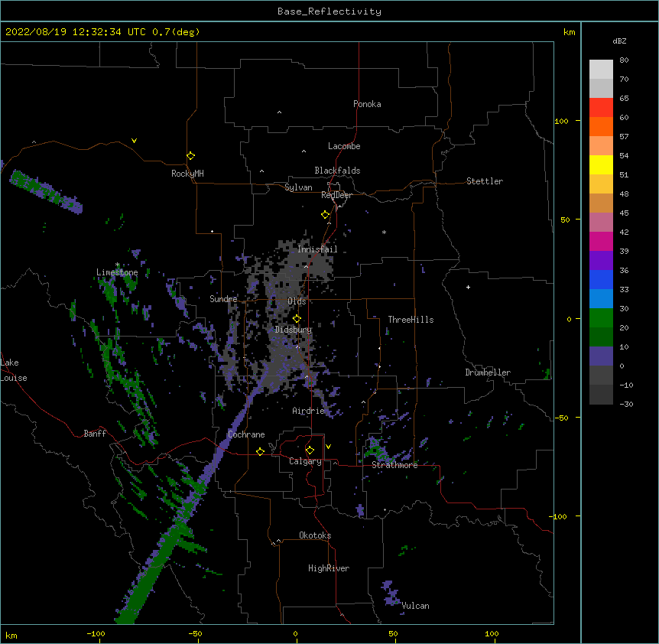
Task: Click the yellow diamond marker above RockyMH
Action: tap(191, 156)
